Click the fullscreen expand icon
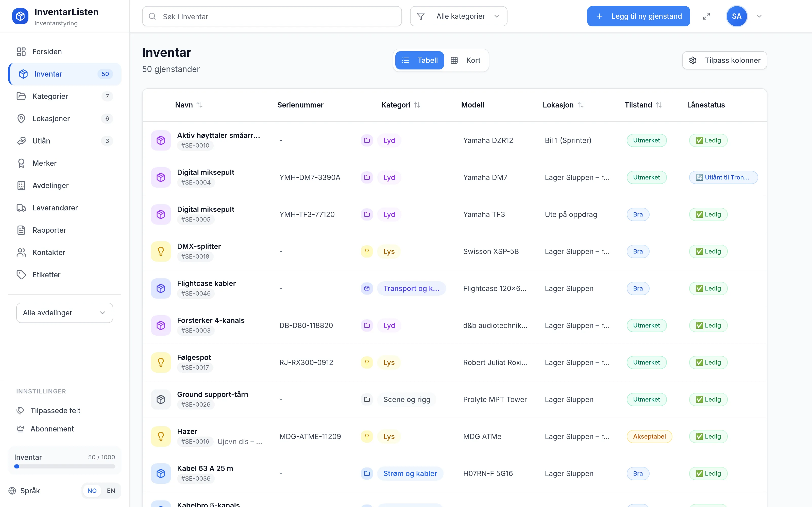Viewport: 812px width, 507px height. [x=706, y=16]
